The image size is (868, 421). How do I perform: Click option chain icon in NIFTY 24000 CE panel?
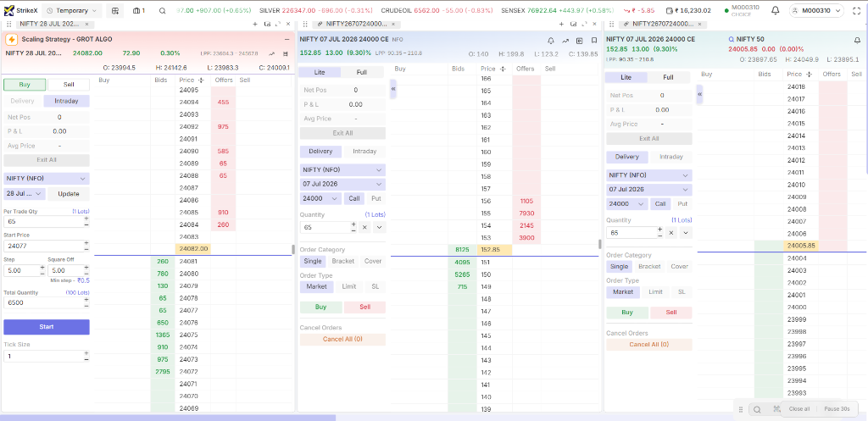click(580, 41)
